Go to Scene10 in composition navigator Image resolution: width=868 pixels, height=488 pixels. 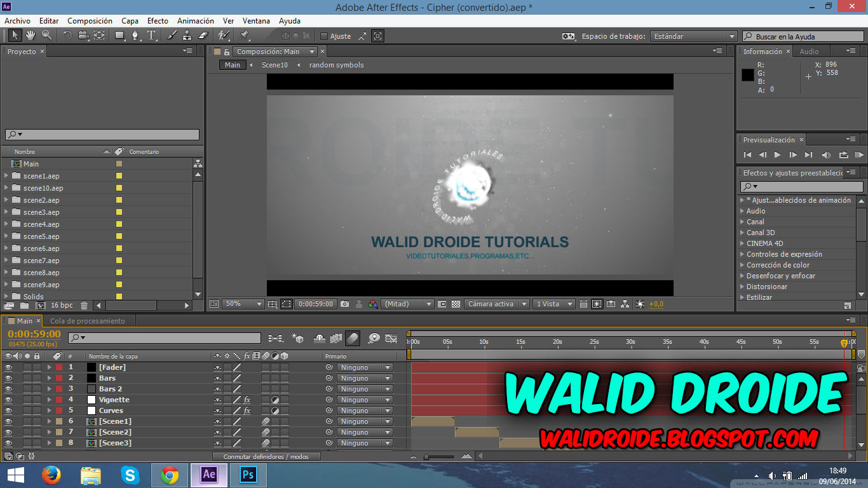275,65
